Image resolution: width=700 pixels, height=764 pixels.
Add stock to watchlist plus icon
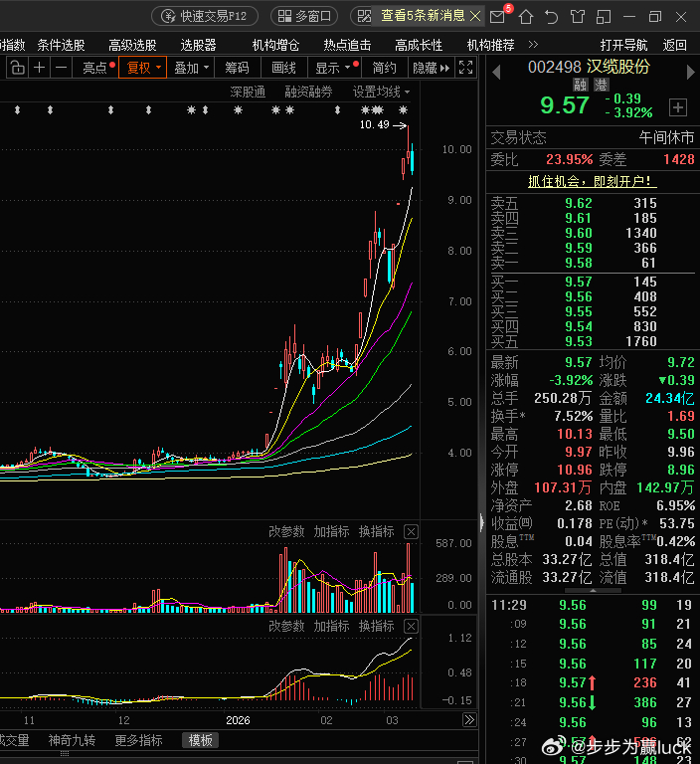pyautogui.click(x=678, y=107)
